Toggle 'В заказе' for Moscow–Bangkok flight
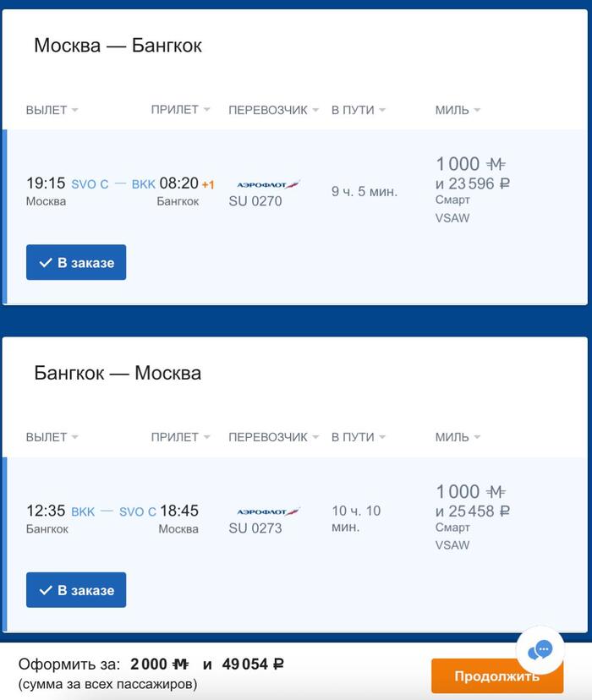The height and width of the screenshot is (700, 592). coord(76,263)
